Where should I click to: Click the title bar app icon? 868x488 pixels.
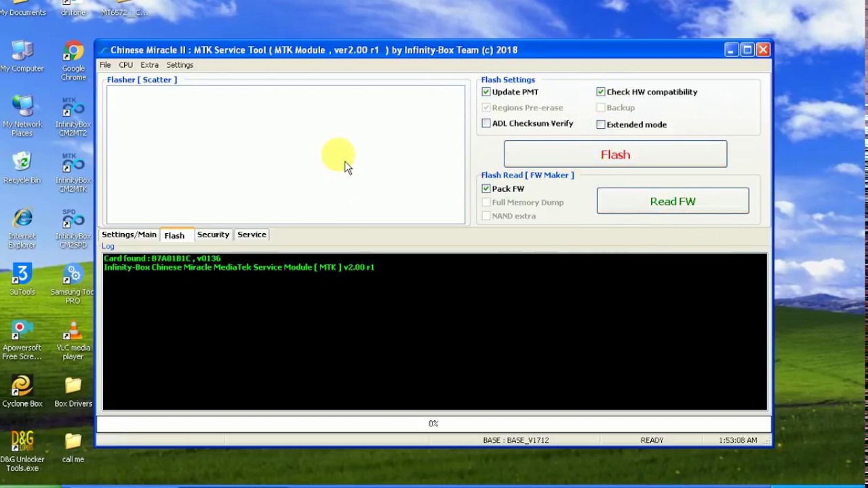(103, 50)
